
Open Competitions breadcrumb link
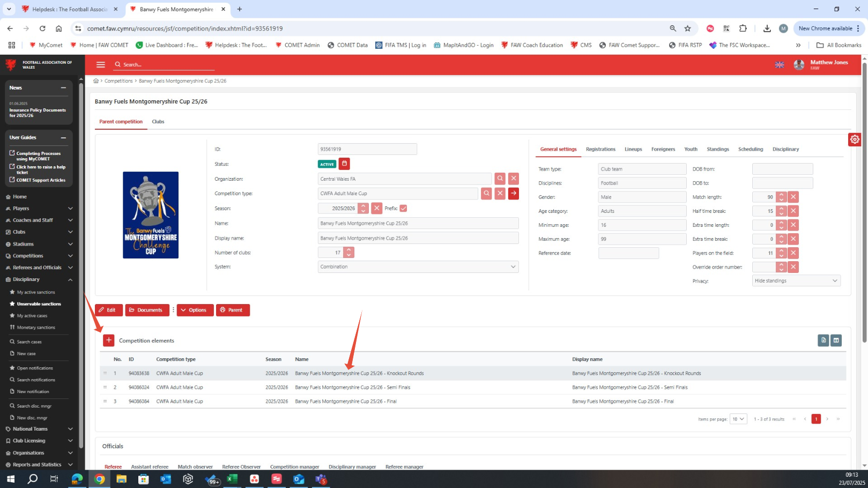click(118, 81)
